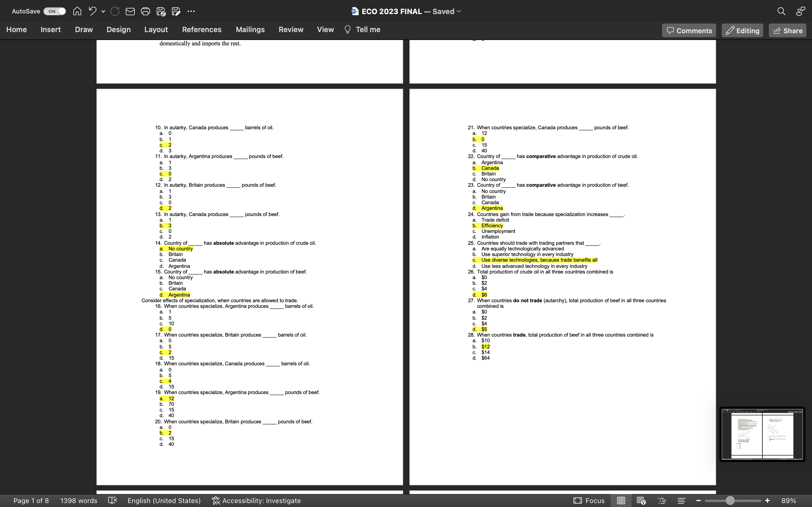Image resolution: width=812 pixels, height=507 pixels.
Task: Toggle AutoSave off
Action: (54, 11)
